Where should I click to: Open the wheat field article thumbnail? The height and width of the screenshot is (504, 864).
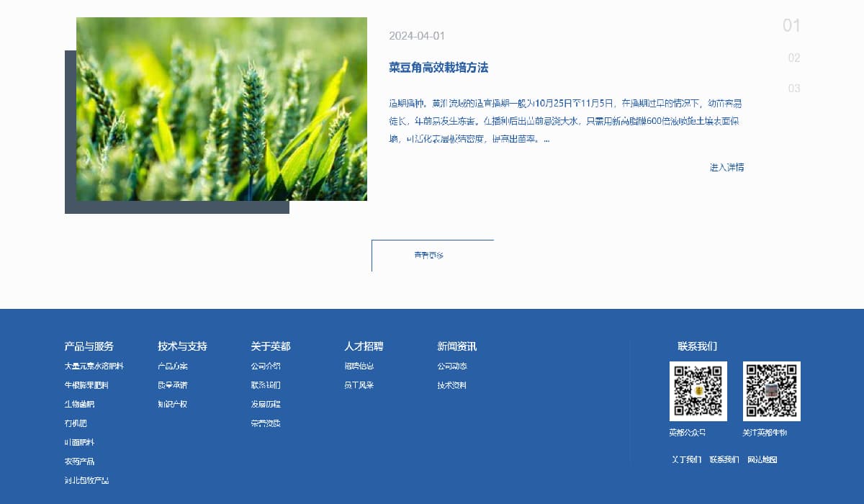222,109
